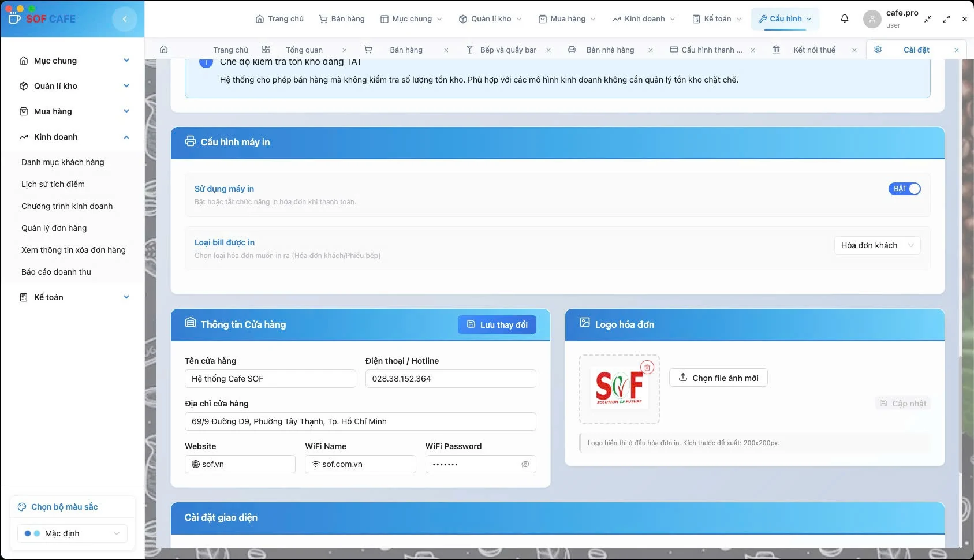Open Quản lí kho top menu
The width and height of the screenshot is (974, 560).
pyautogui.click(x=490, y=19)
